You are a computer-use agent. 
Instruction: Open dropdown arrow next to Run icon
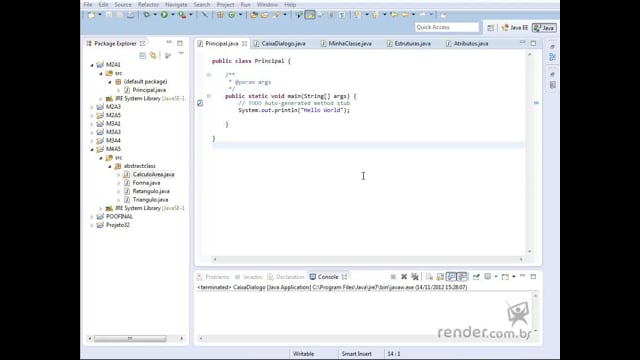pos(173,15)
